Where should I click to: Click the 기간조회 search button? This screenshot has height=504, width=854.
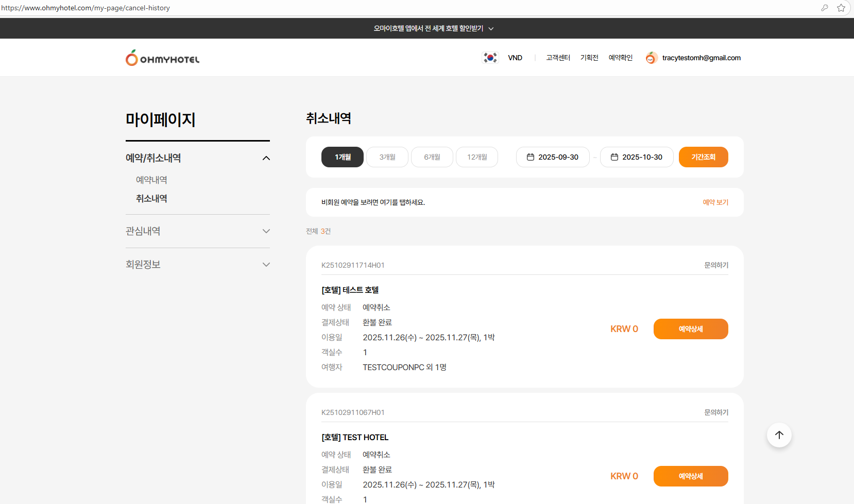703,157
